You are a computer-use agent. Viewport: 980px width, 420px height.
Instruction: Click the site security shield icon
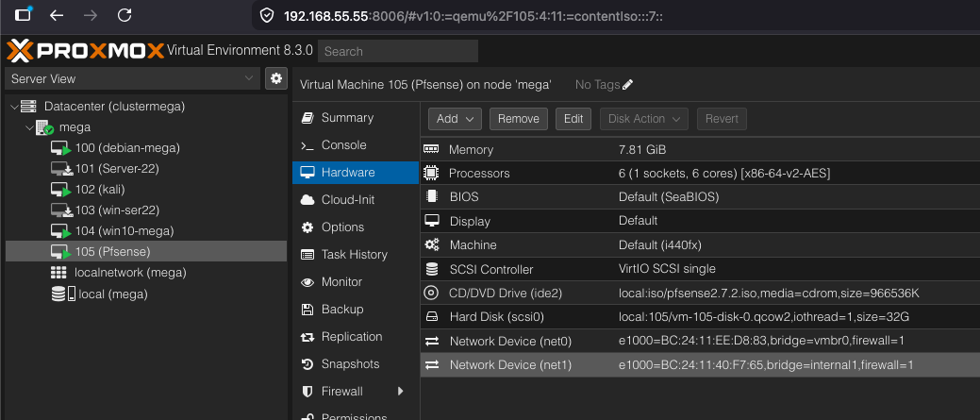click(x=267, y=16)
